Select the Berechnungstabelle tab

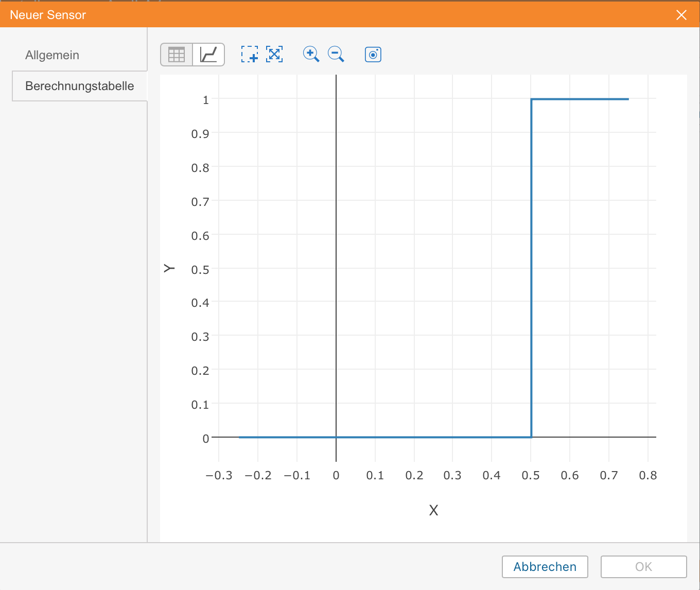pyautogui.click(x=79, y=86)
